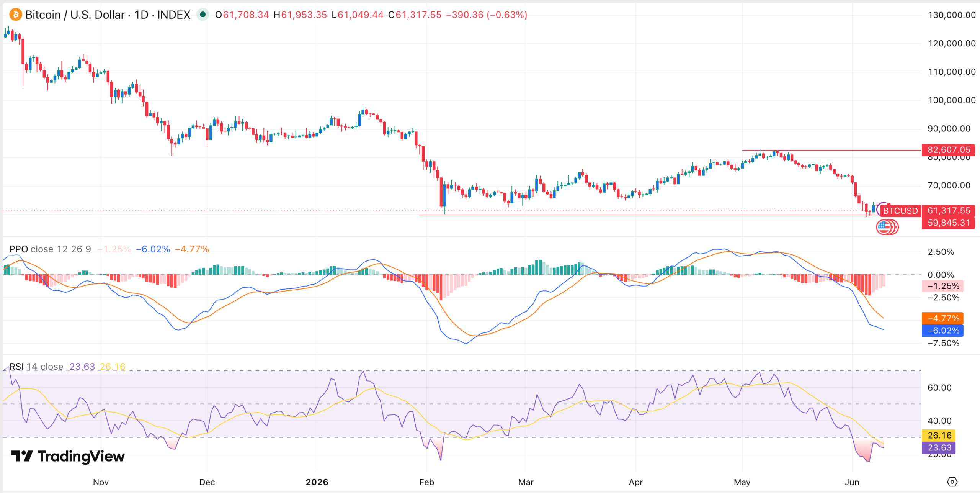Image resolution: width=980 pixels, height=493 pixels.
Task: Click the PPO histogram value −1.25% in legend
Action: tap(114, 249)
